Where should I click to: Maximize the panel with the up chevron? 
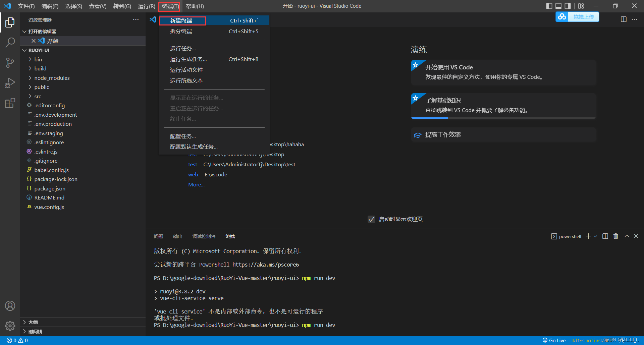[627, 236]
